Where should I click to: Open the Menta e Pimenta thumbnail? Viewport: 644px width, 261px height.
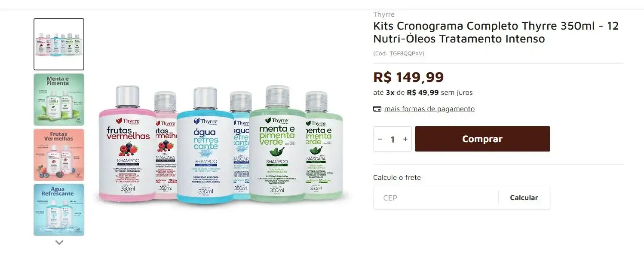click(x=59, y=100)
